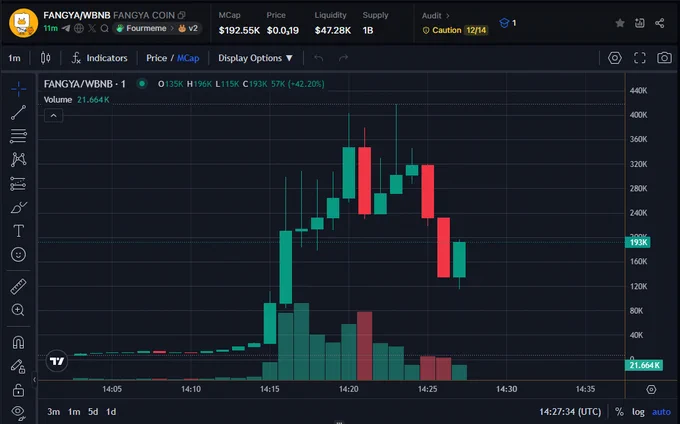Click the MCap $192.55K value
The image size is (680, 424).
point(239,30)
